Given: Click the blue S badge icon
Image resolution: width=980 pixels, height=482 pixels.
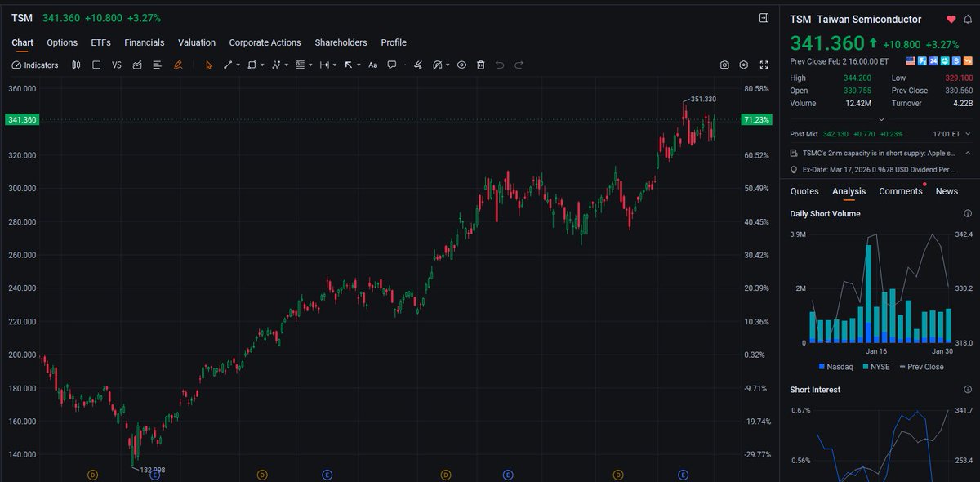Looking at the screenshot, I should [956, 61].
